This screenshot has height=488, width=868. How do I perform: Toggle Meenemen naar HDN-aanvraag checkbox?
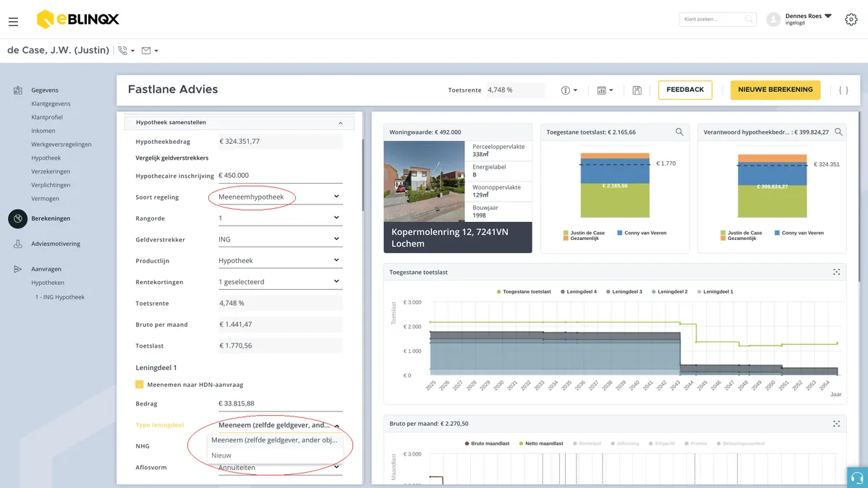coord(140,385)
